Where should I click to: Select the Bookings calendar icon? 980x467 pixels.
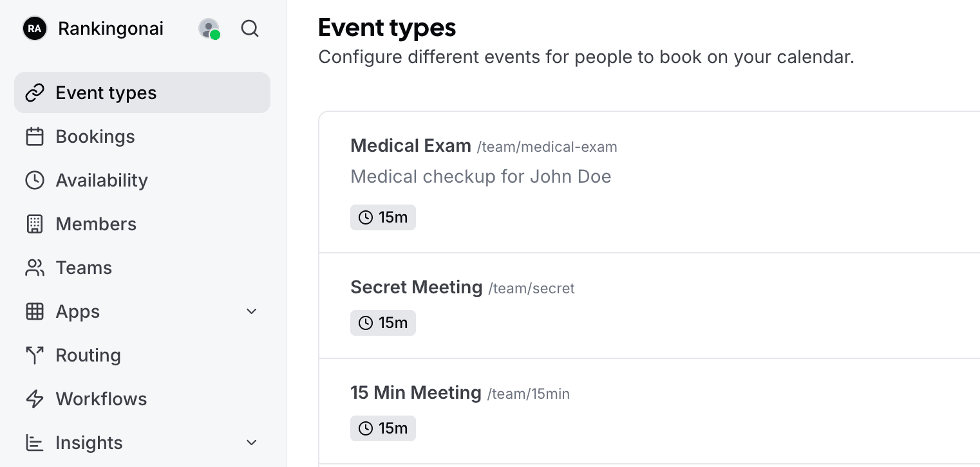coord(35,136)
